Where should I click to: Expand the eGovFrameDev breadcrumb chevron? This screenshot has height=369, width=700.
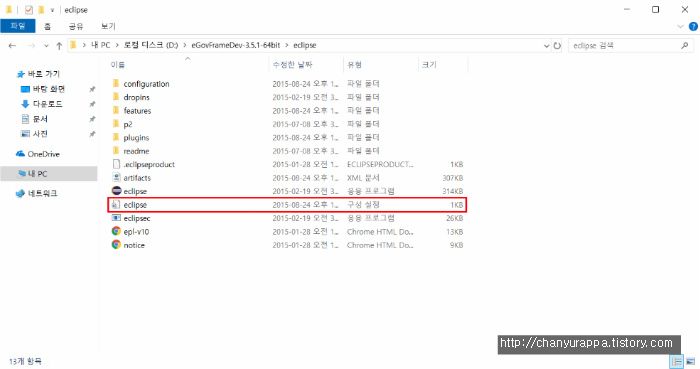tap(287, 45)
